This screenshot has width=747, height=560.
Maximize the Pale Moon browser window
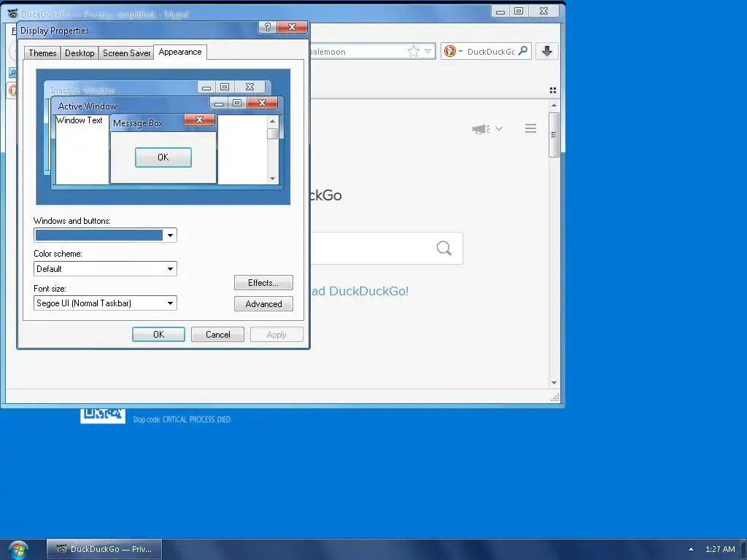click(519, 11)
